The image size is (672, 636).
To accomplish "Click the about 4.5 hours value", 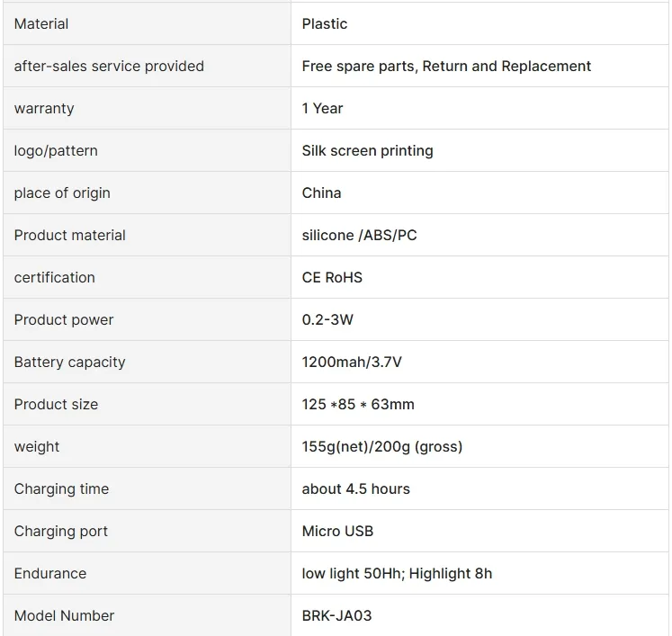I will click(x=355, y=489).
